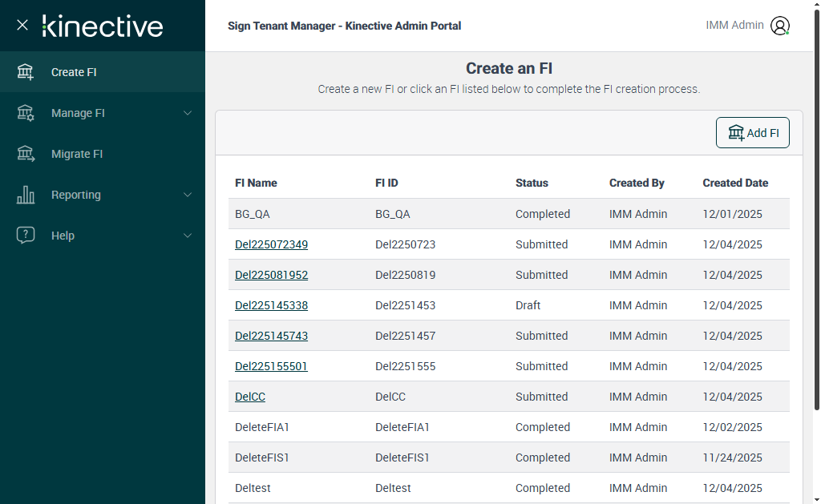Click the Reporting bar chart icon
Image resolution: width=821 pixels, height=504 pixels.
[x=26, y=195]
